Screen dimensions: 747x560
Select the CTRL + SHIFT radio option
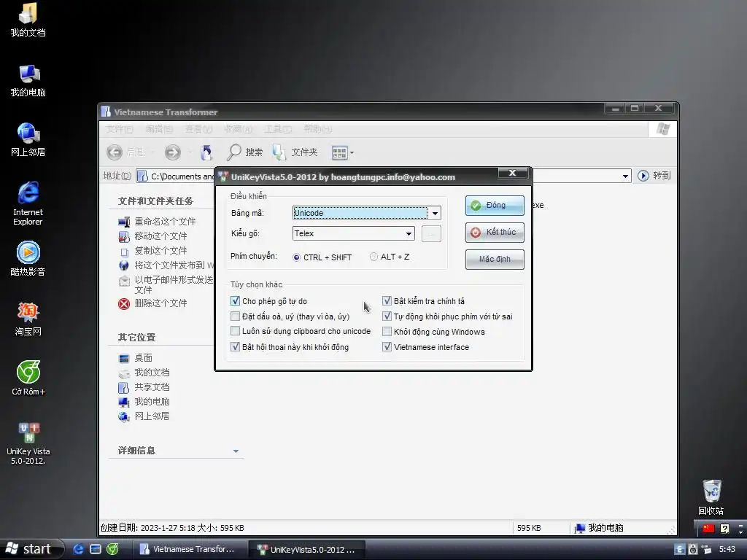pos(296,257)
